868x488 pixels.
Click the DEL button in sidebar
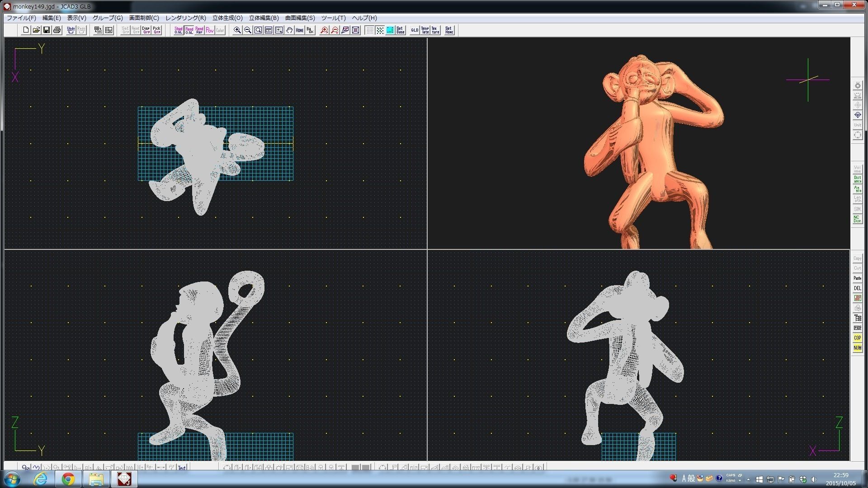point(857,288)
